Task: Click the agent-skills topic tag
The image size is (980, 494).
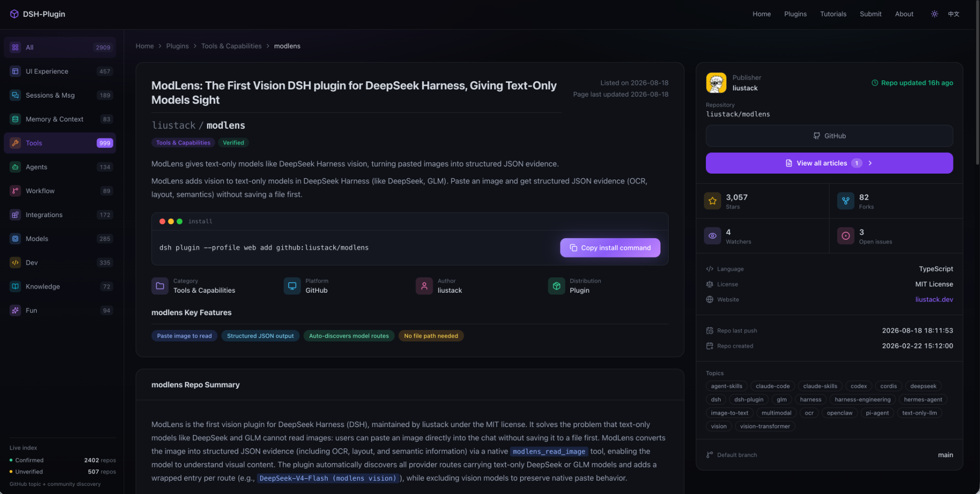Action: tap(726, 386)
